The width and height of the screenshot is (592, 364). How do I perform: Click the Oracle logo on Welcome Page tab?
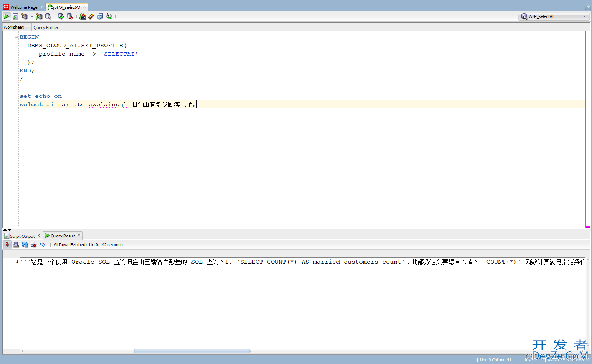pyautogui.click(x=6, y=7)
